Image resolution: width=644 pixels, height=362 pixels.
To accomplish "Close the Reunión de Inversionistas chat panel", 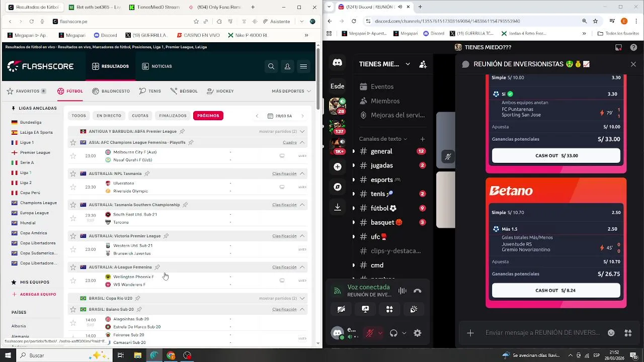I will [633, 64].
